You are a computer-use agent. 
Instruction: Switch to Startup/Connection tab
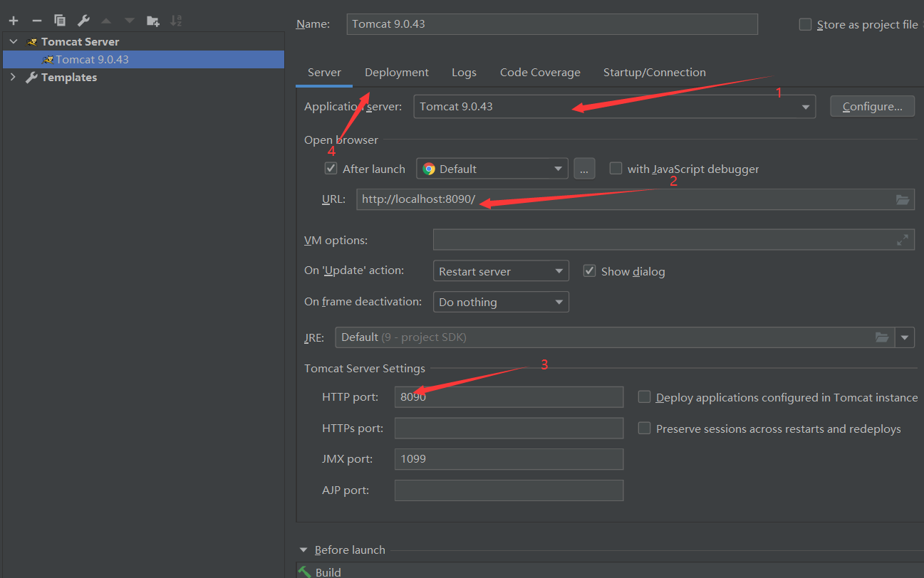tap(655, 73)
